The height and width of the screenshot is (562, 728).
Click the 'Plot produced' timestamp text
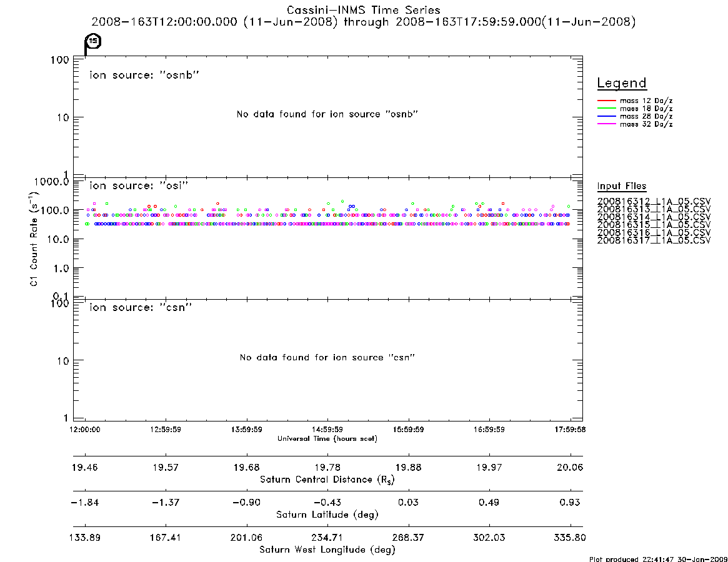[658, 559]
